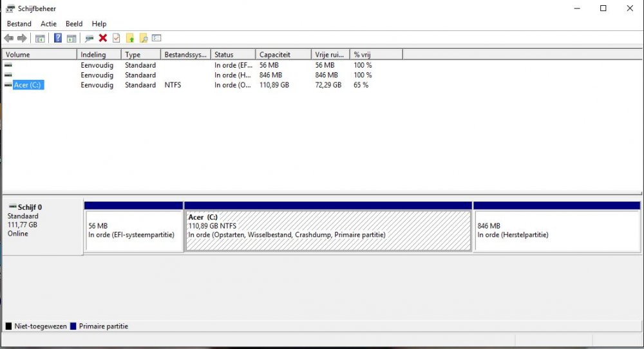Click the 110,89 GB capacity cell

click(x=274, y=85)
